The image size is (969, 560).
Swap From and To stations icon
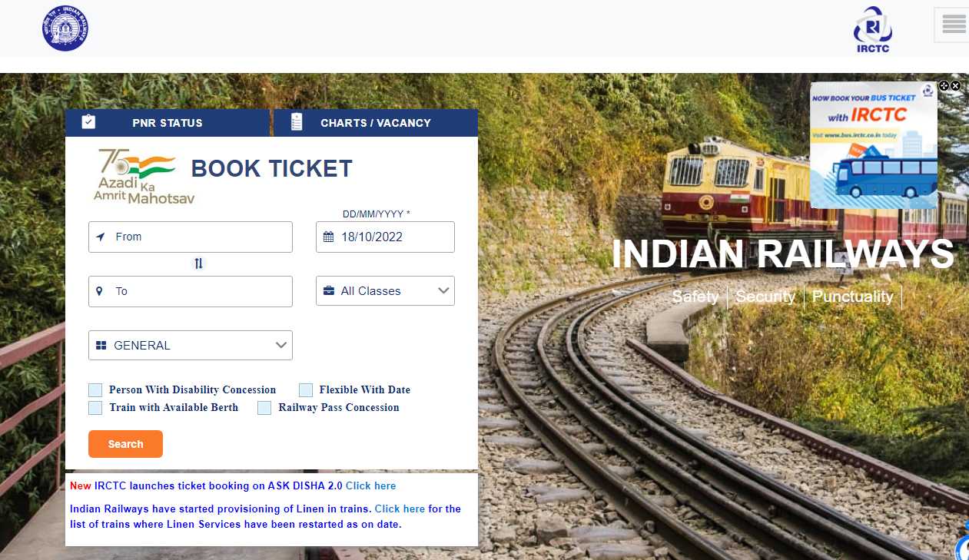pos(198,263)
